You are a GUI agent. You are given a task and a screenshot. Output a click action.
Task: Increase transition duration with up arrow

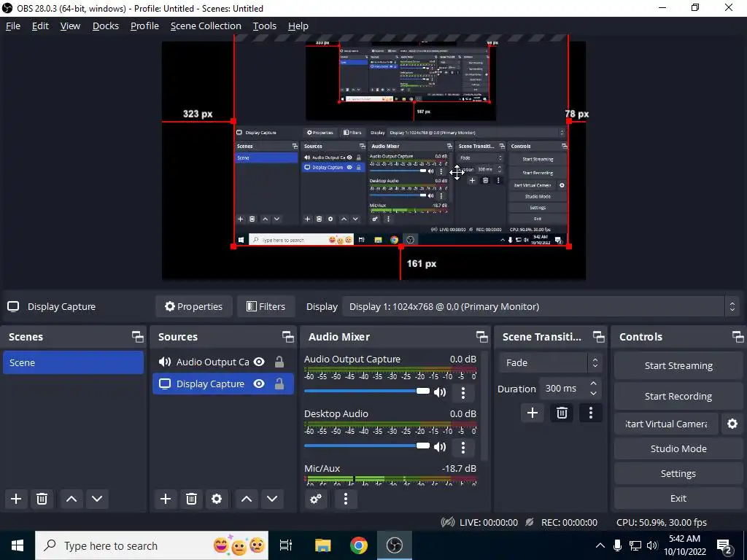[x=593, y=384]
